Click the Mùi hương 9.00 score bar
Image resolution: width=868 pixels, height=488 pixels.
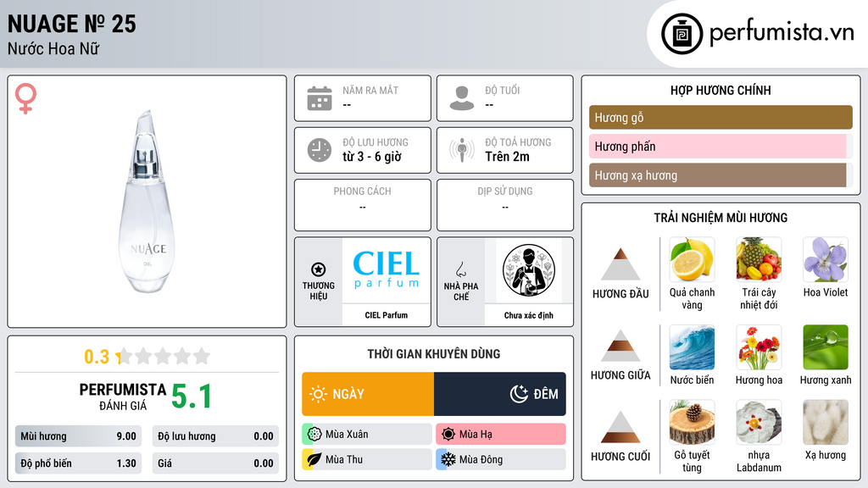79,436
